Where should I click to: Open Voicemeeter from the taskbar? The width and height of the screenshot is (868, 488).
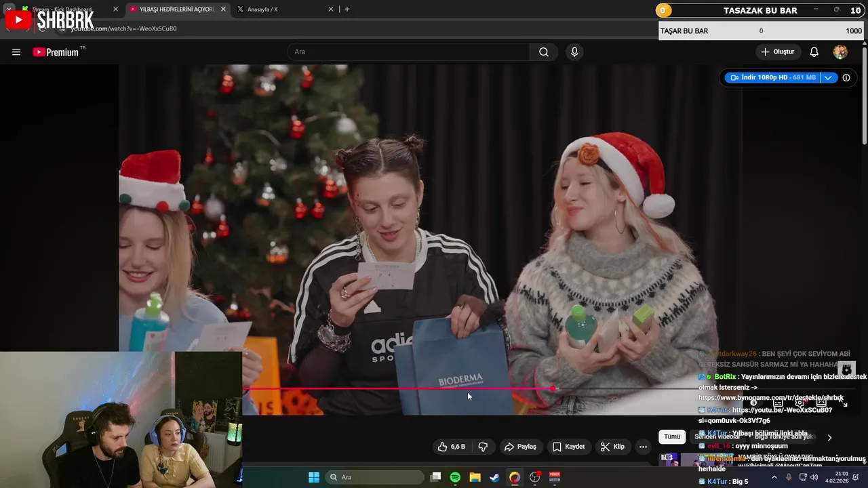coord(555,477)
